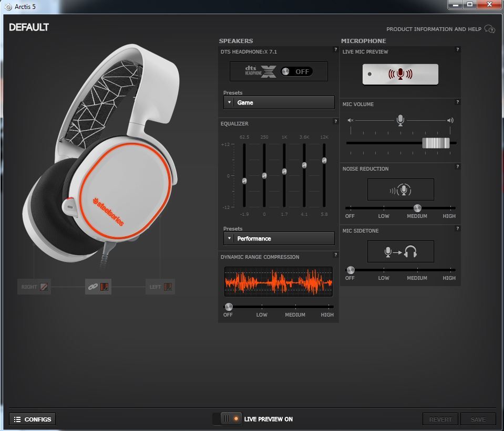Click the DTS Headphone X logo
The height and width of the screenshot is (431, 504).
click(x=260, y=71)
